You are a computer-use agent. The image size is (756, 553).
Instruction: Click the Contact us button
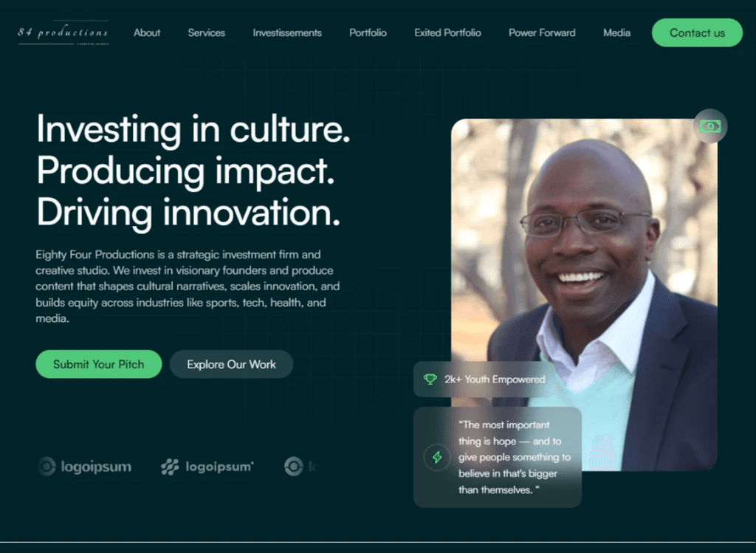click(x=697, y=32)
